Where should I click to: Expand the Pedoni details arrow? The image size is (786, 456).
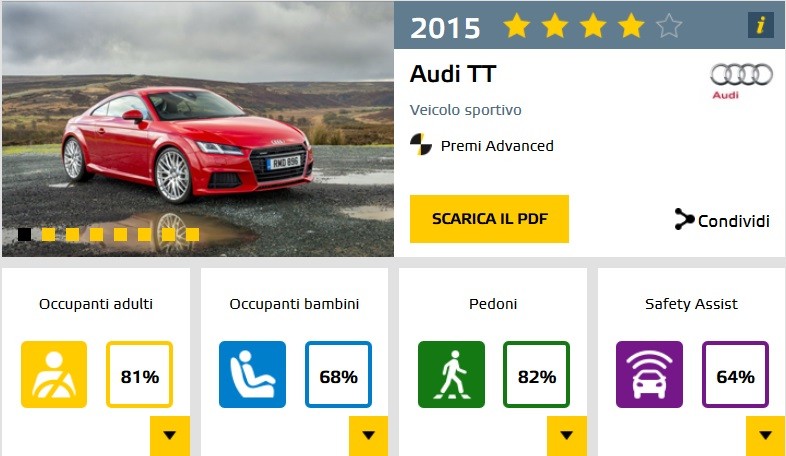click(567, 435)
